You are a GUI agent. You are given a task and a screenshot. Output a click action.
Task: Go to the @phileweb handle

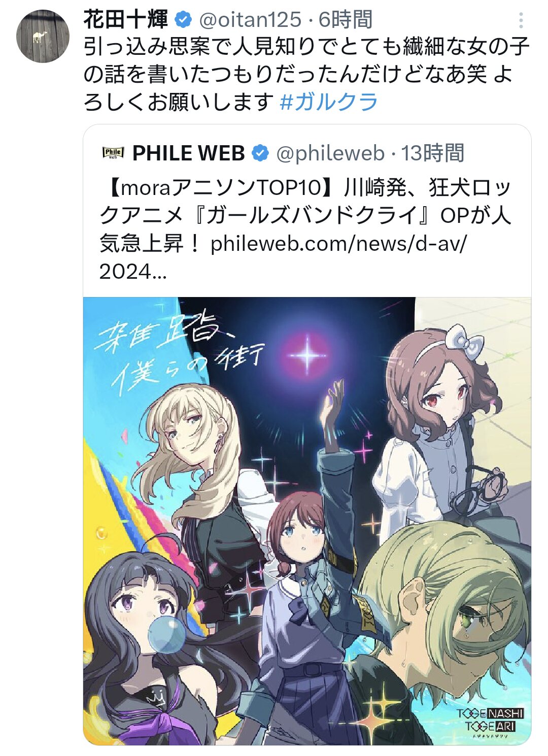(x=330, y=153)
